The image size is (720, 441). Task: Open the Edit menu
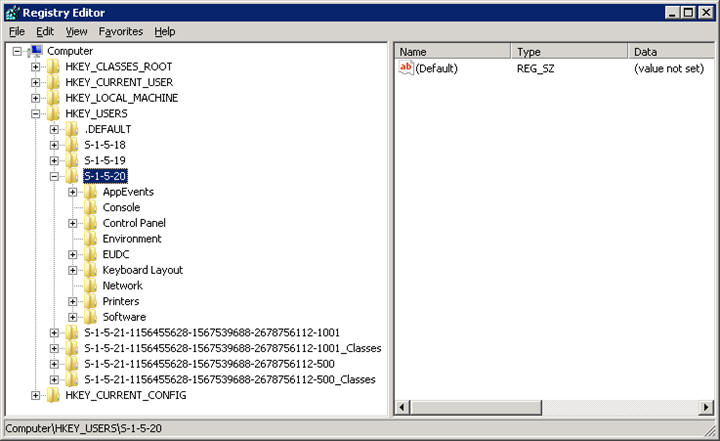point(45,31)
